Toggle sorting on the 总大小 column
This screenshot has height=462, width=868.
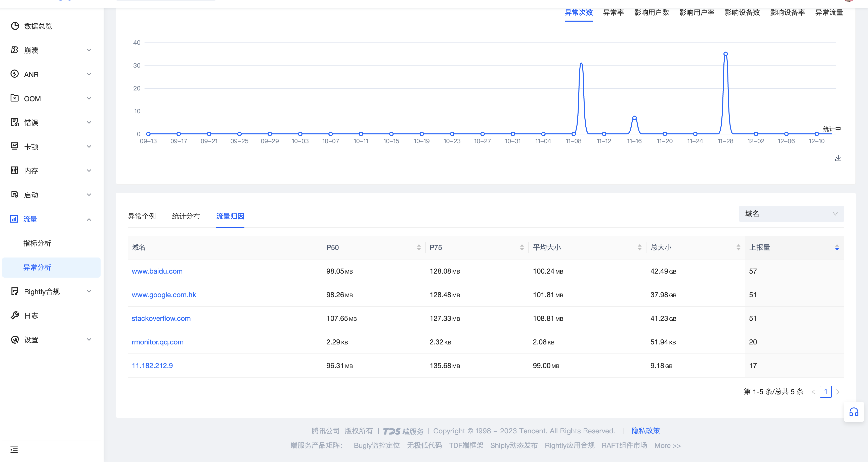(738, 247)
